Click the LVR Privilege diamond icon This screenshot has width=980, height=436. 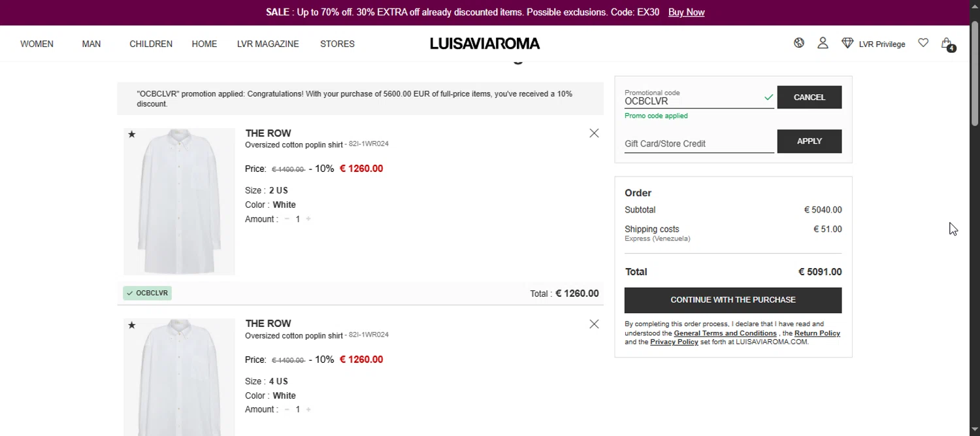tap(847, 43)
